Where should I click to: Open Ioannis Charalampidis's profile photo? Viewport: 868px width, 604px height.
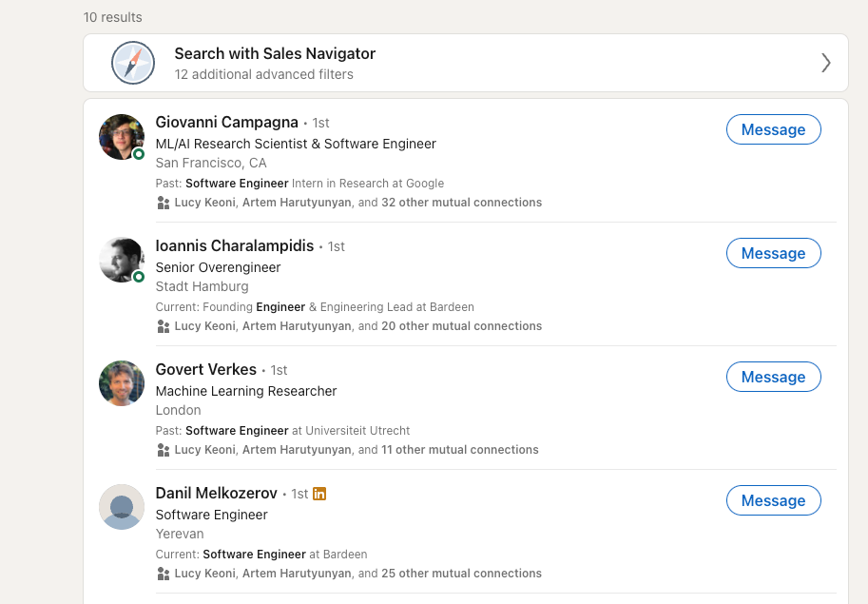coord(122,261)
